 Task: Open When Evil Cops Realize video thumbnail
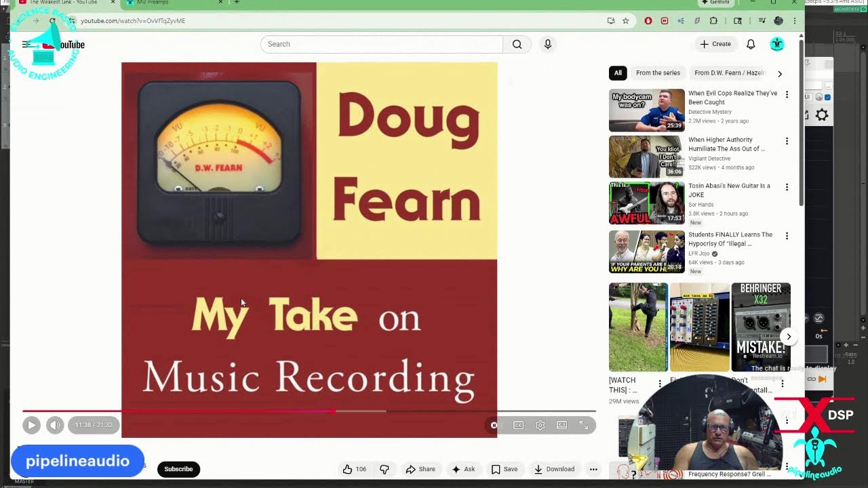point(647,110)
